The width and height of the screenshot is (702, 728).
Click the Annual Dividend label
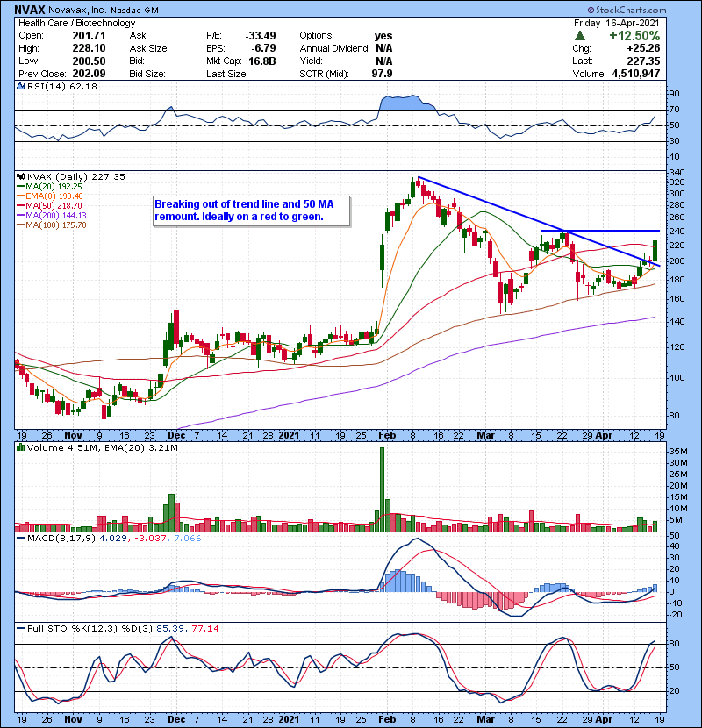[x=334, y=48]
